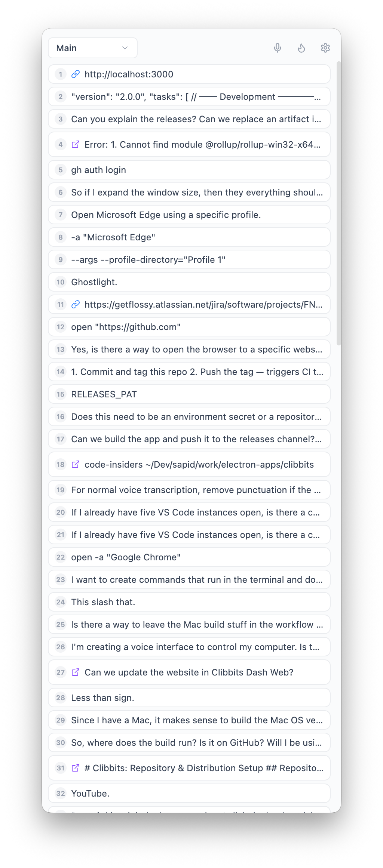Click the microphone icon in the toolbar
Image resolution: width=383 pixels, height=868 pixels.
(x=277, y=48)
